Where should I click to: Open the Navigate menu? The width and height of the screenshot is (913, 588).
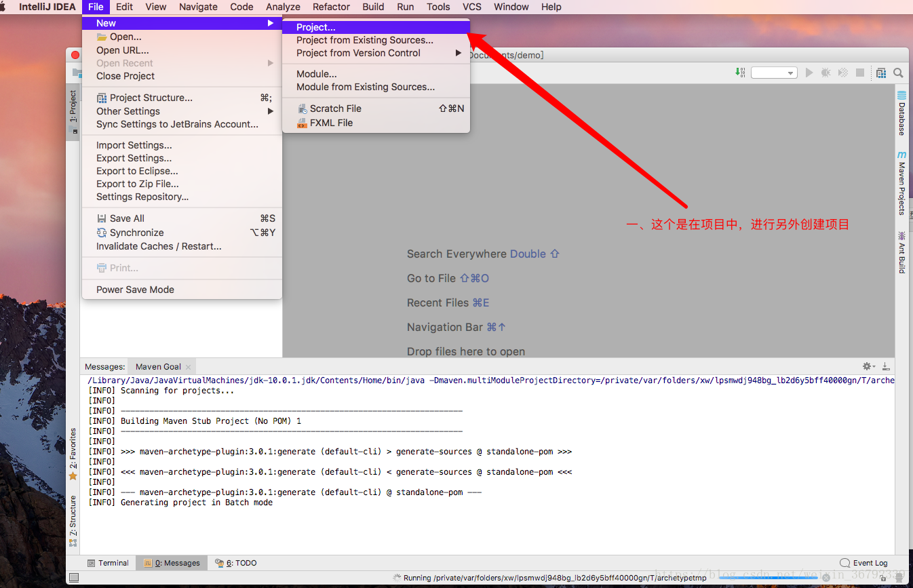pos(198,7)
